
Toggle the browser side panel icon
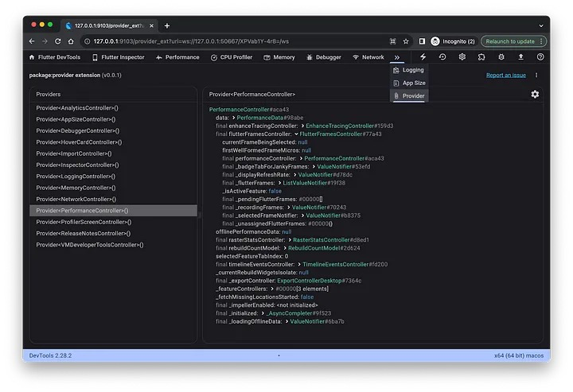(x=422, y=41)
